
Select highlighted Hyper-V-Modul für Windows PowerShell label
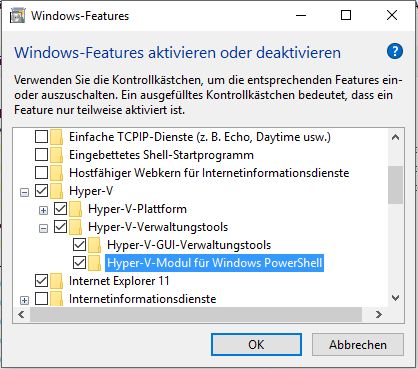(x=215, y=263)
